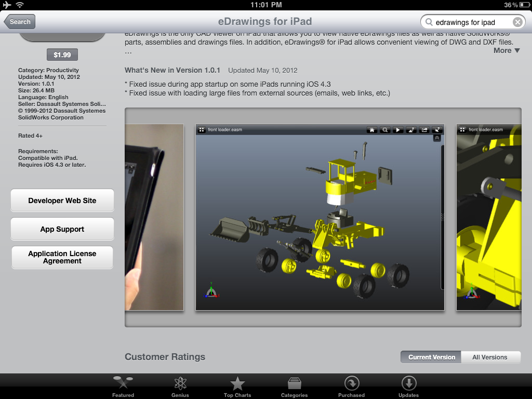Click the tools icon at the right end of the screenshot toolbar

point(437,129)
